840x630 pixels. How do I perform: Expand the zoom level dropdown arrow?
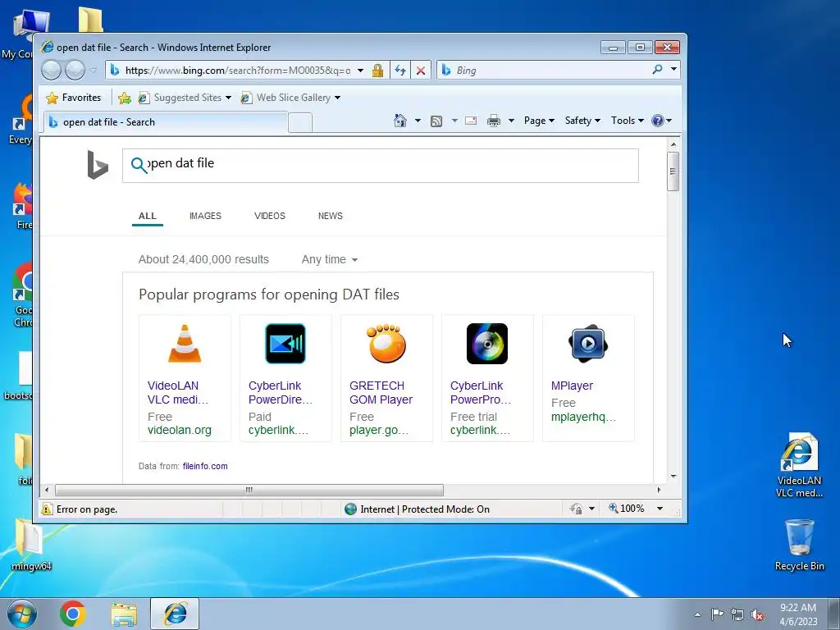[x=660, y=509]
